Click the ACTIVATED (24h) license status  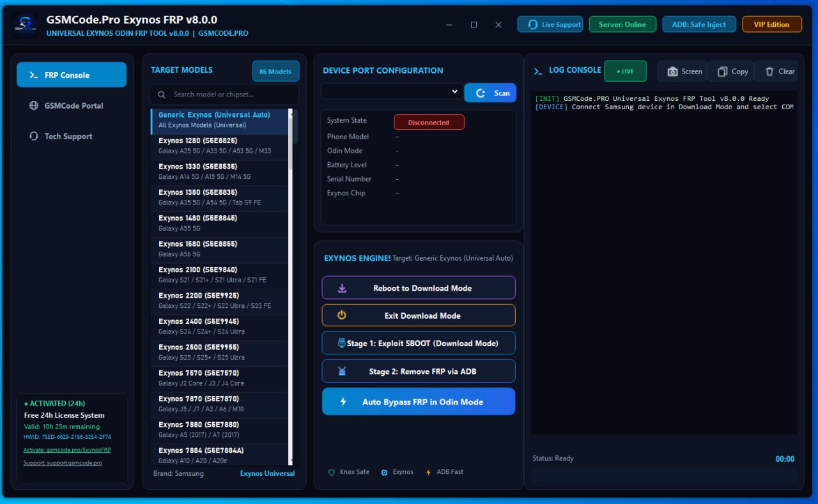point(54,403)
